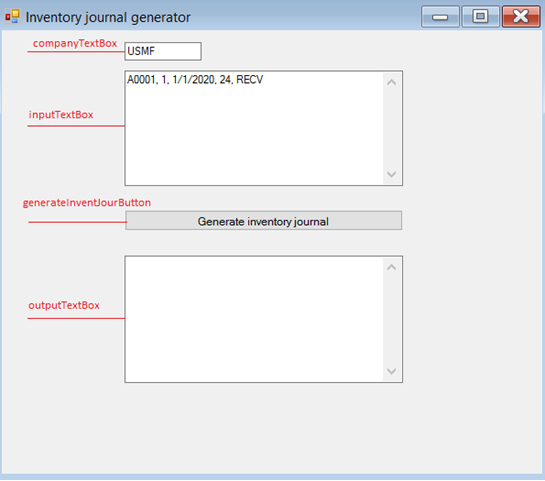
Task: Click the red generateInventJourButton annotation label
Action: (87, 203)
